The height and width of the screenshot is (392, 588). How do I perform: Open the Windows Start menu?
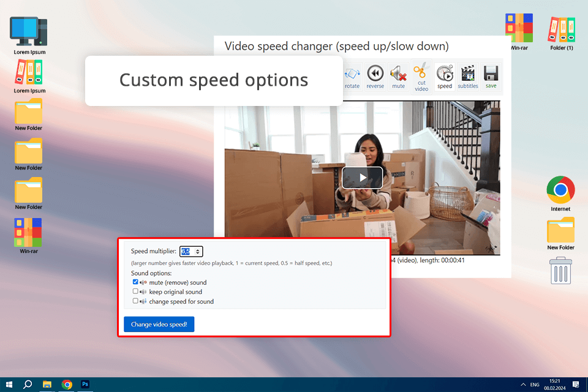tap(9, 385)
